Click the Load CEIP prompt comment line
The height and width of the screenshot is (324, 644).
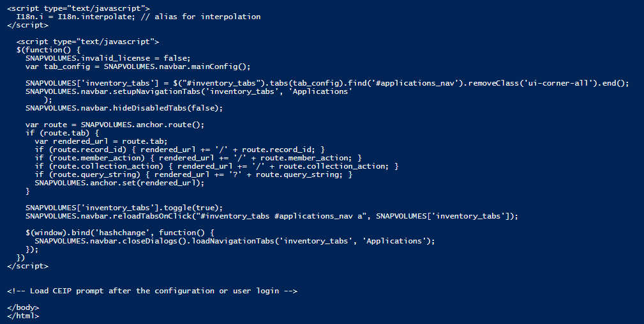[x=153, y=291]
